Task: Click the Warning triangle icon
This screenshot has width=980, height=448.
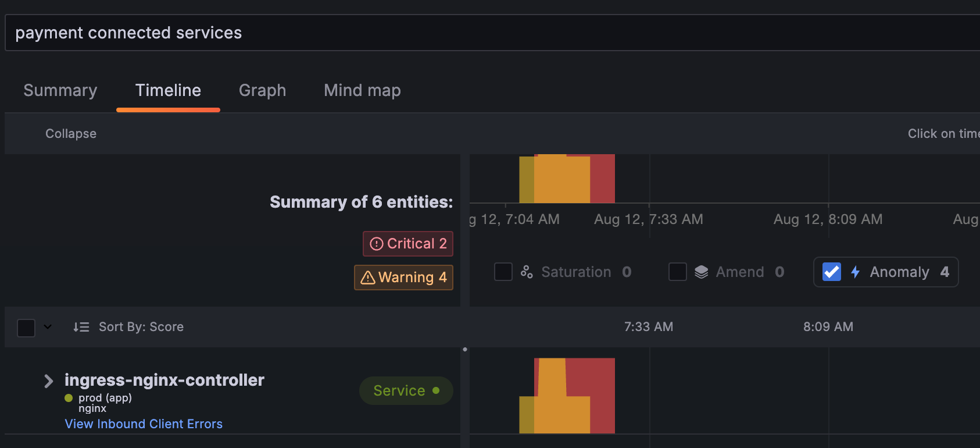Action: [367, 278]
